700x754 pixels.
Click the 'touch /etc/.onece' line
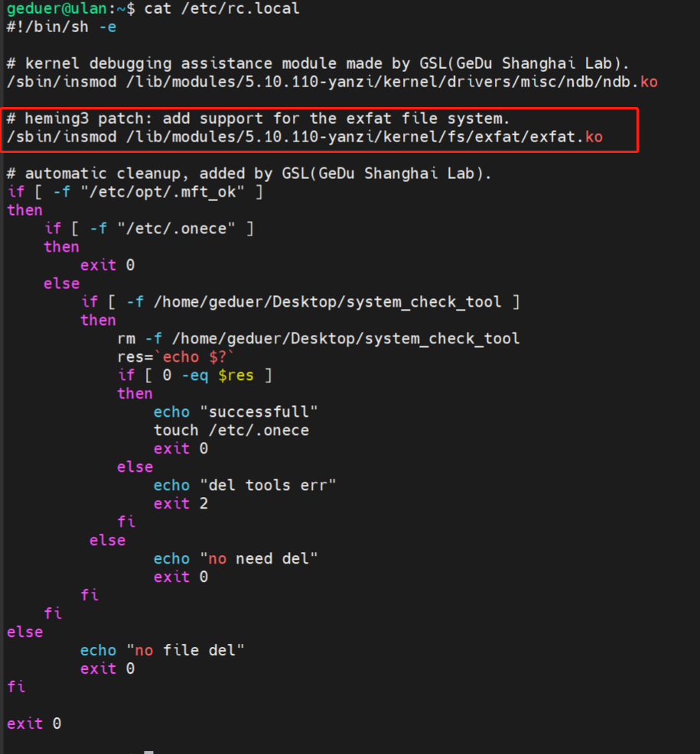[231, 431]
